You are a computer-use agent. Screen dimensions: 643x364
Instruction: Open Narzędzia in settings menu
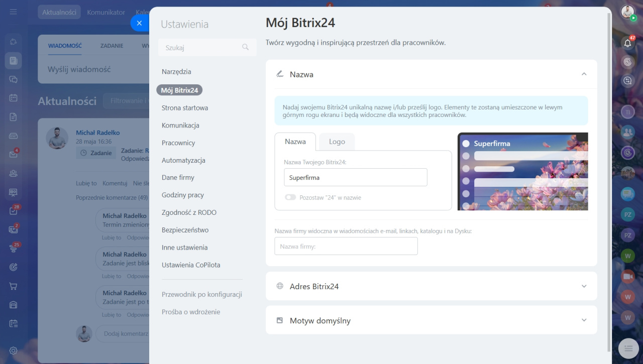pyautogui.click(x=176, y=72)
